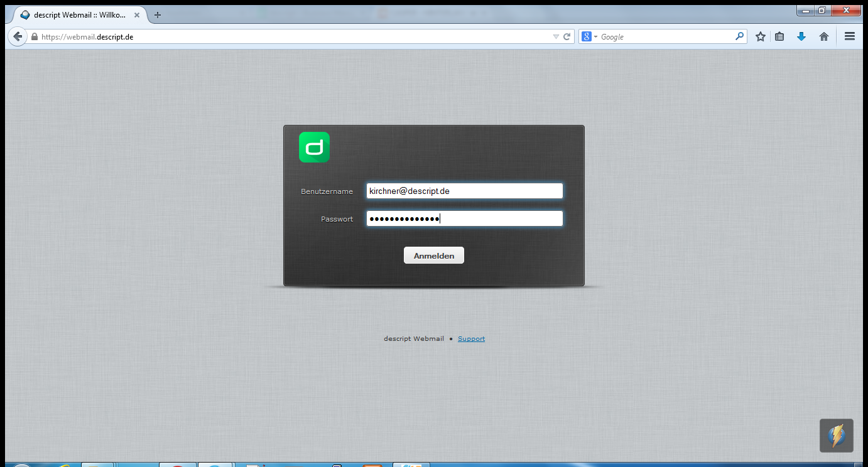Click the browser back arrow button

pos(18,36)
